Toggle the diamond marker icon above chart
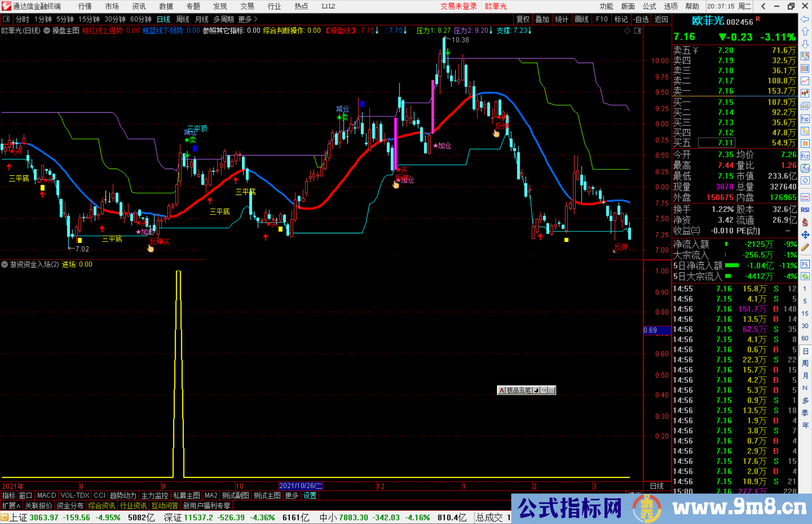The width and height of the screenshot is (812, 524). (627, 31)
